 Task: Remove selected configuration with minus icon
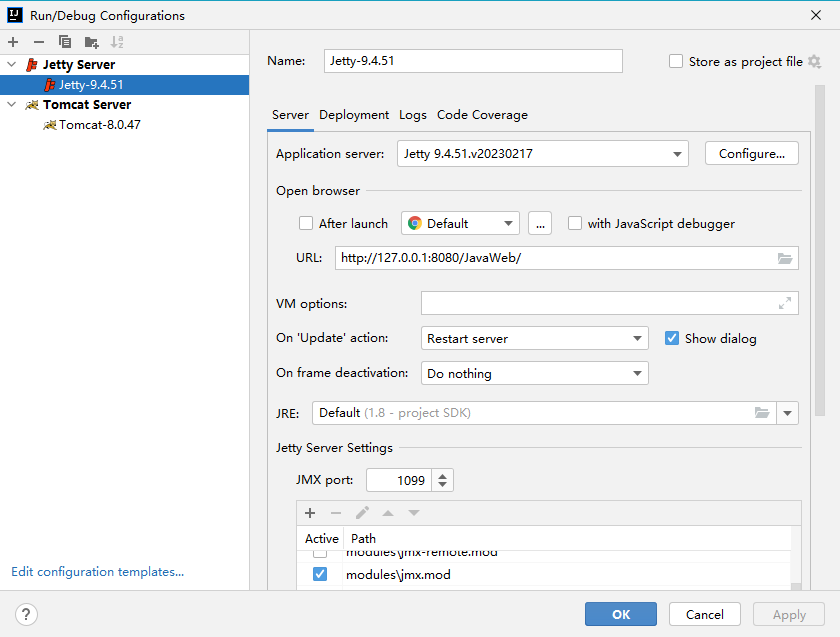tap(39, 42)
